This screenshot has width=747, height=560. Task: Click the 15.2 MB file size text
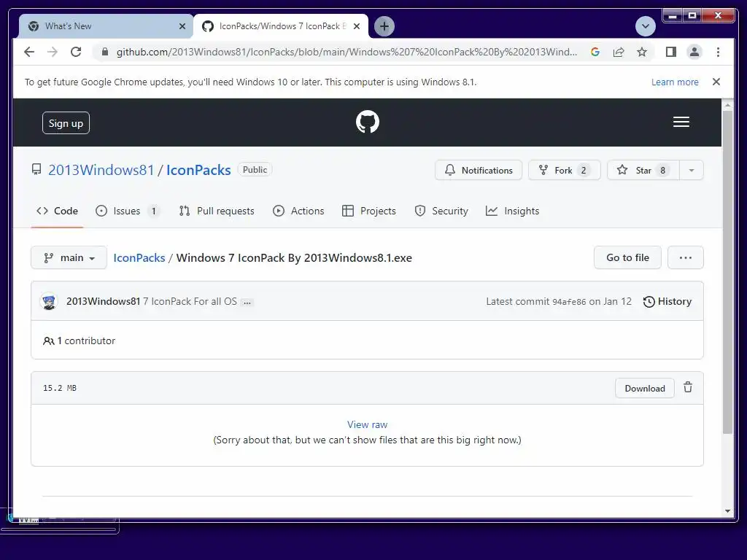[60, 388]
